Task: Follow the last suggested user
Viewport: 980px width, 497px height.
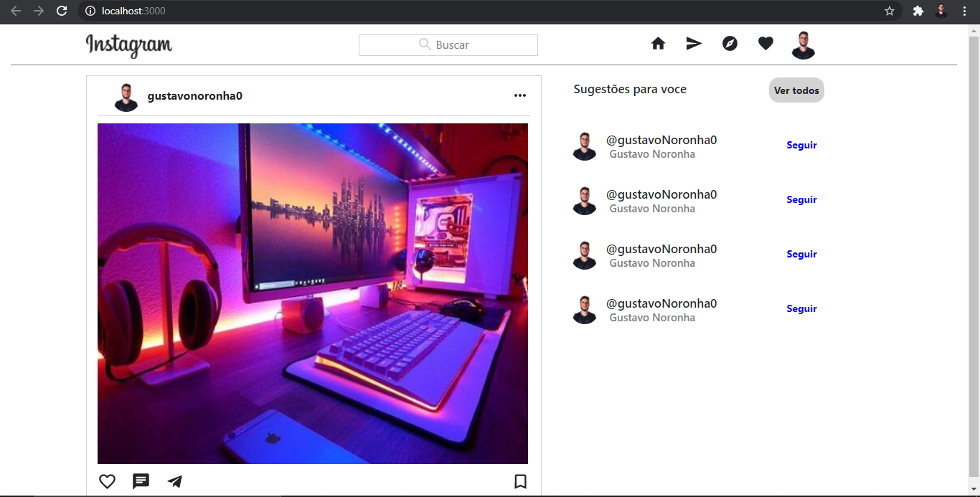Action: coord(801,308)
